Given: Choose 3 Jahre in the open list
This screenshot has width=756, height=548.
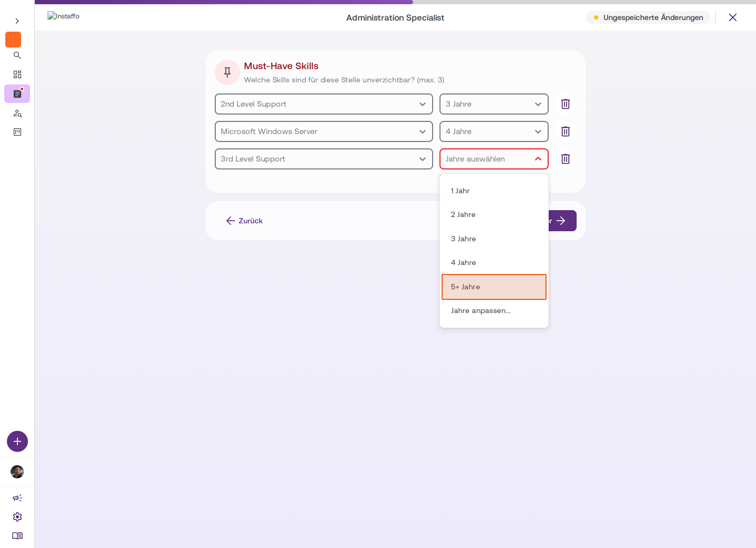Looking at the screenshot, I should 494,239.
